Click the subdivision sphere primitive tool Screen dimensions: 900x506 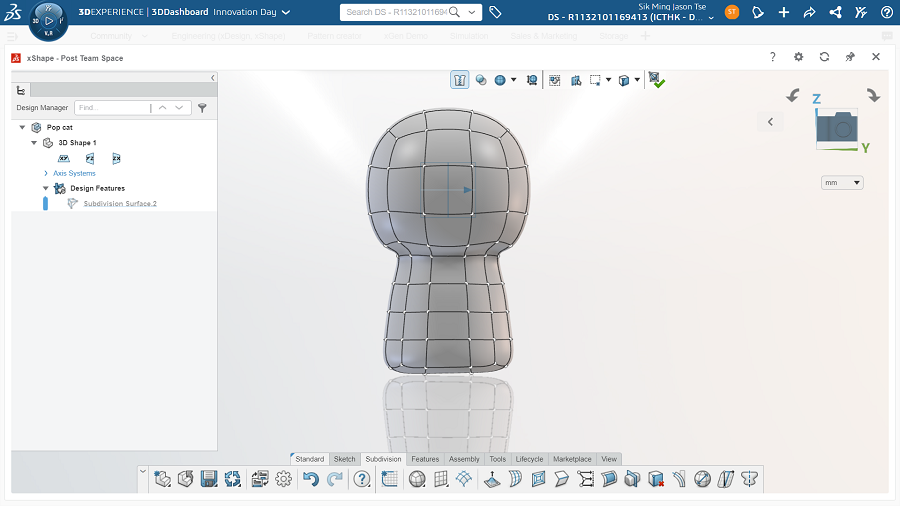pyautogui.click(x=417, y=479)
